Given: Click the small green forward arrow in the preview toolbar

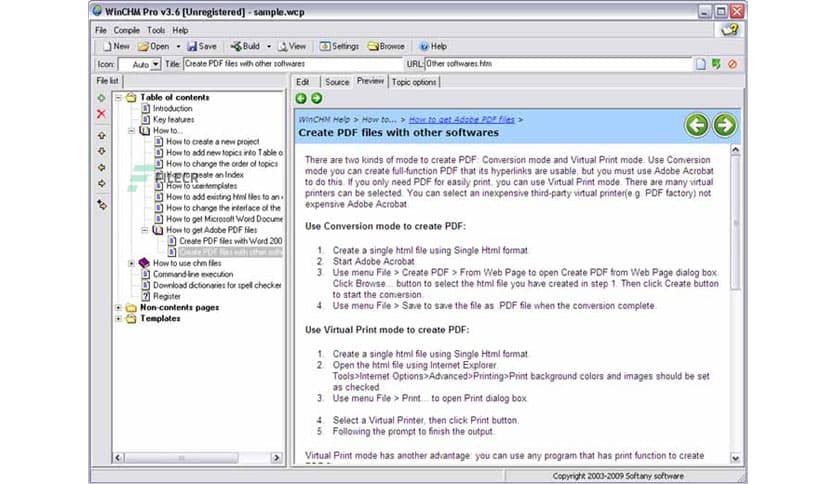Looking at the screenshot, I should (317, 98).
